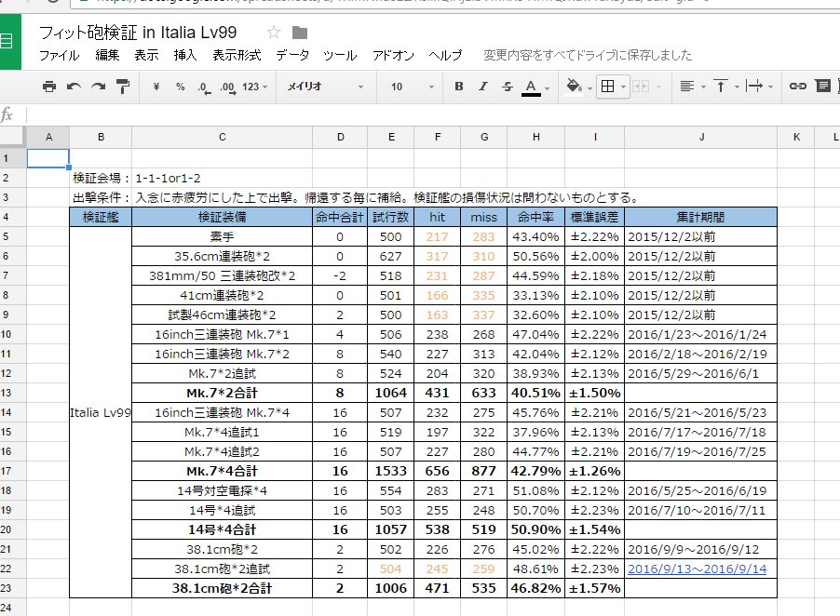This screenshot has height=616, width=840.
Task: Open the font family dropdown メイリオ
Action: click(325, 87)
